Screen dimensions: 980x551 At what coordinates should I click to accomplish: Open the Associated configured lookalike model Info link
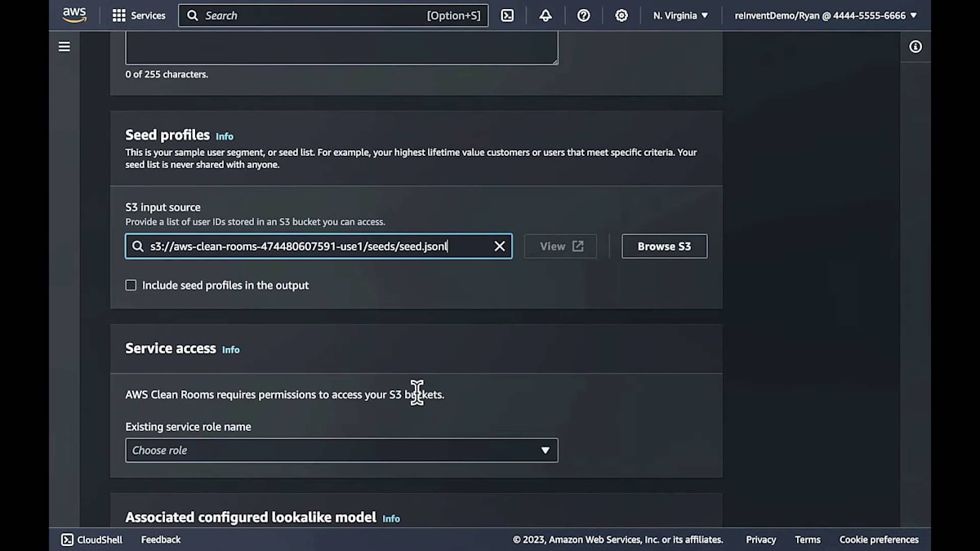click(x=391, y=518)
